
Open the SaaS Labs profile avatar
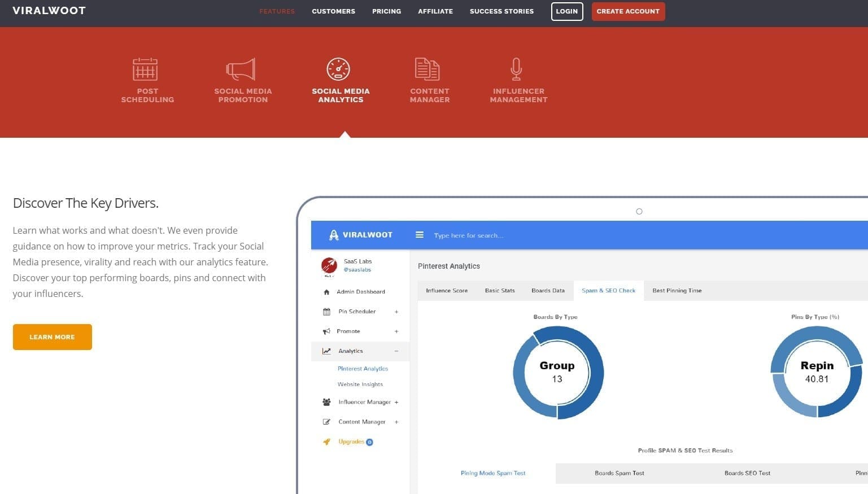(329, 265)
